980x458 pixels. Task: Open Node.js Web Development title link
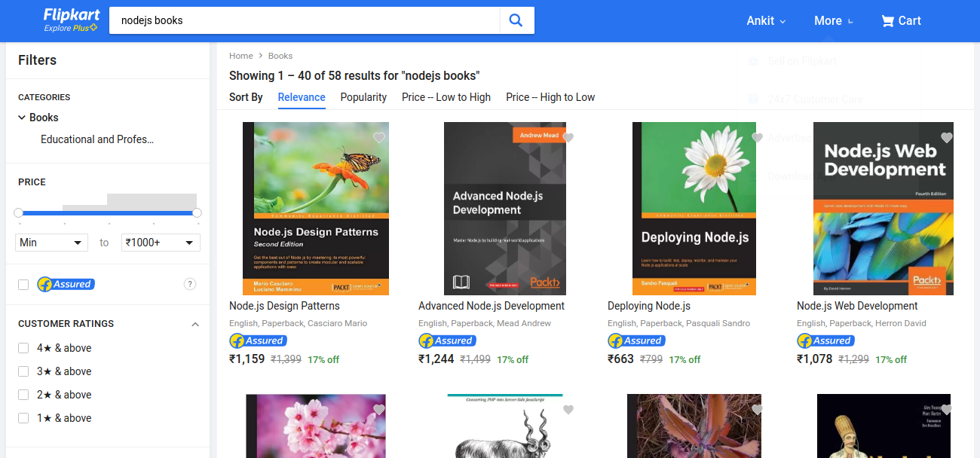pos(857,306)
